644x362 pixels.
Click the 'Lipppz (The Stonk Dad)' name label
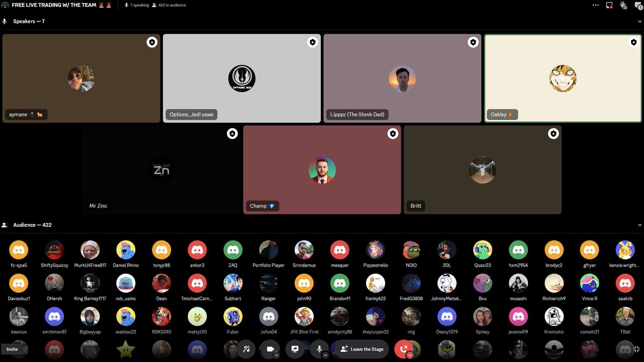357,114
